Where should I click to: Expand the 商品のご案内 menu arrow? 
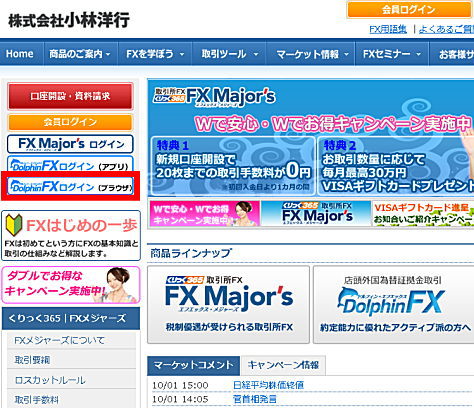click(x=108, y=54)
